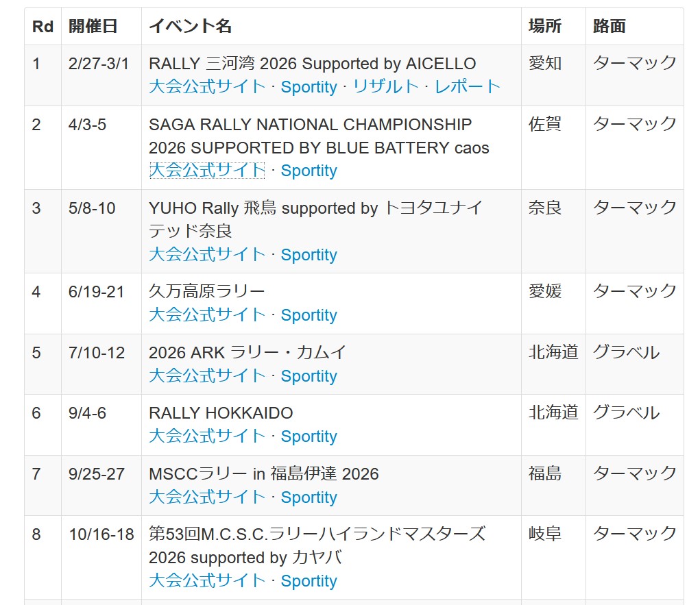Click the 開催日 column header
This screenshot has height=605, width=700.
93,27
